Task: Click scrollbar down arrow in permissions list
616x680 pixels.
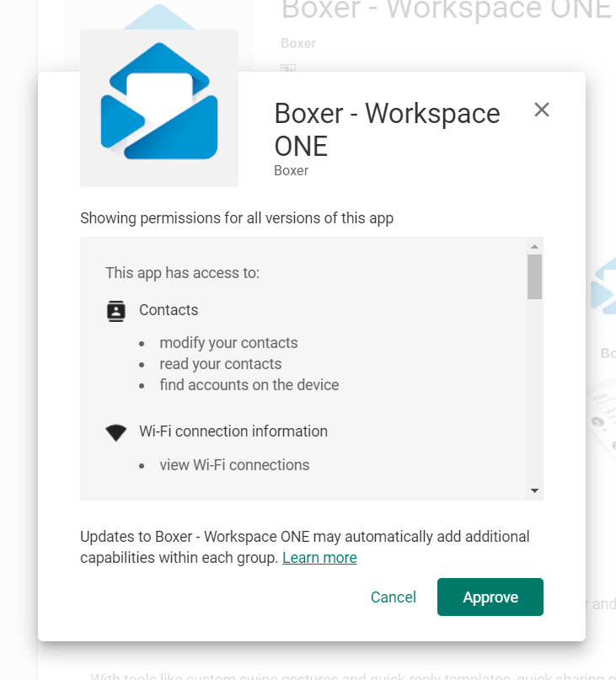Action: [x=534, y=490]
